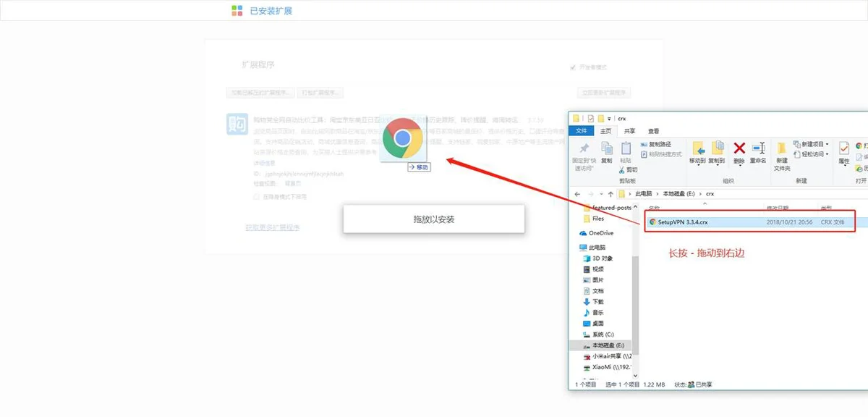The height and width of the screenshot is (417, 868).
Task: Open the 音乐 (Music) folder
Action: point(592,313)
